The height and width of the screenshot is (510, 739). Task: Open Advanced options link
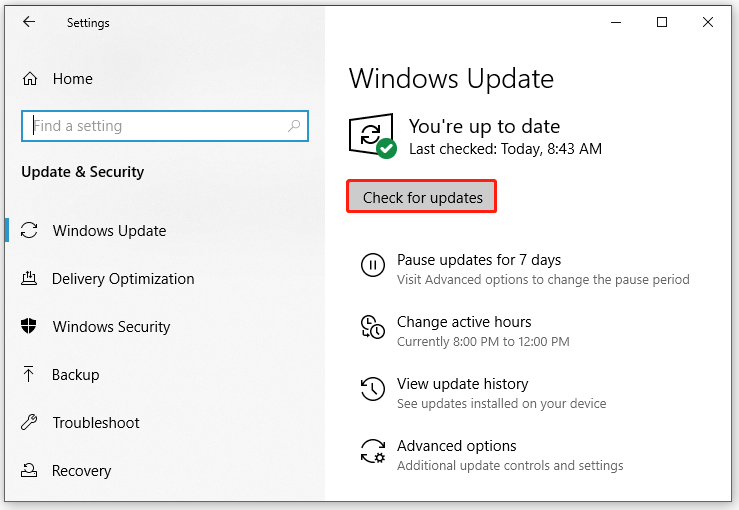pos(457,446)
